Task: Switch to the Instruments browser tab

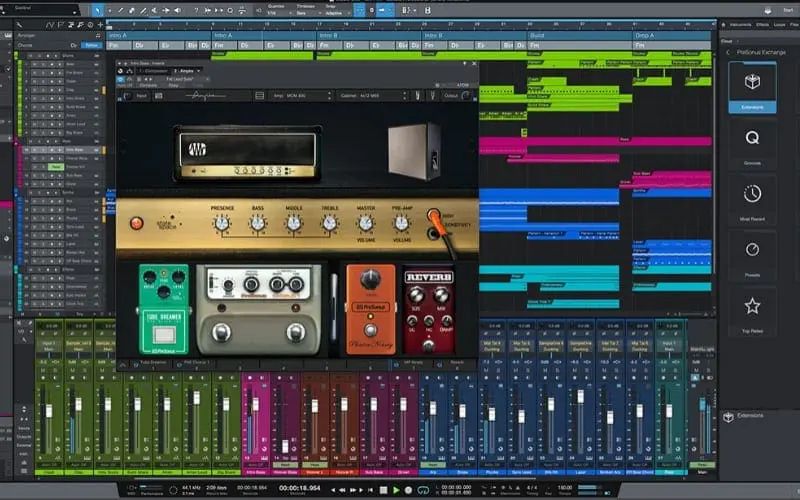Action: coord(740,24)
